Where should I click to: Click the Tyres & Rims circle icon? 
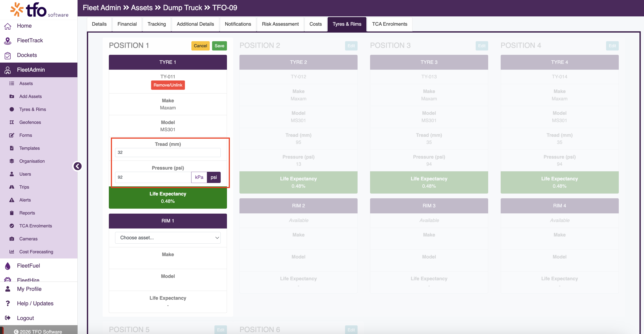[12, 109]
